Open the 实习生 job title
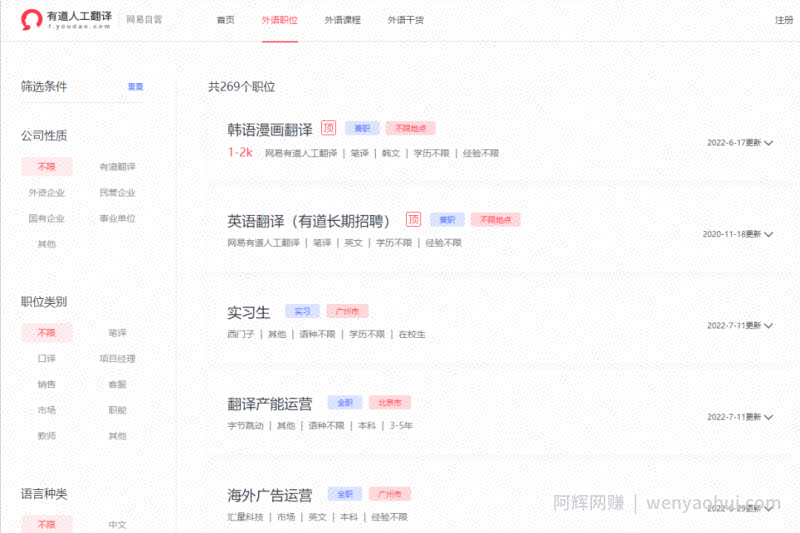This screenshot has width=800, height=533. (248, 312)
